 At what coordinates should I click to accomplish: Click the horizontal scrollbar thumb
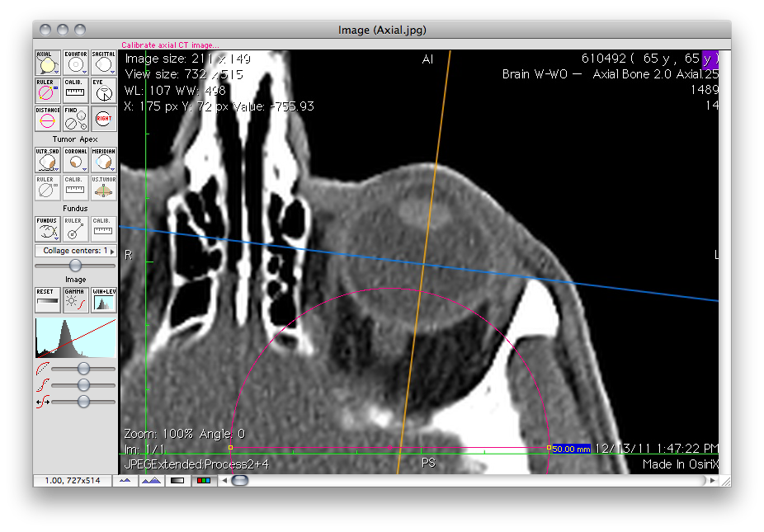tap(239, 480)
